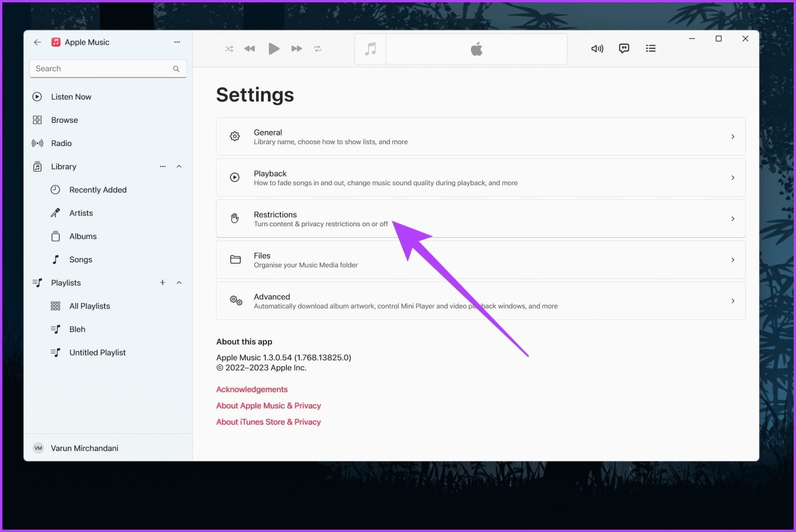Select the Artists section
Viewport: 796px width, 532px height.
[x=81, y=213]
